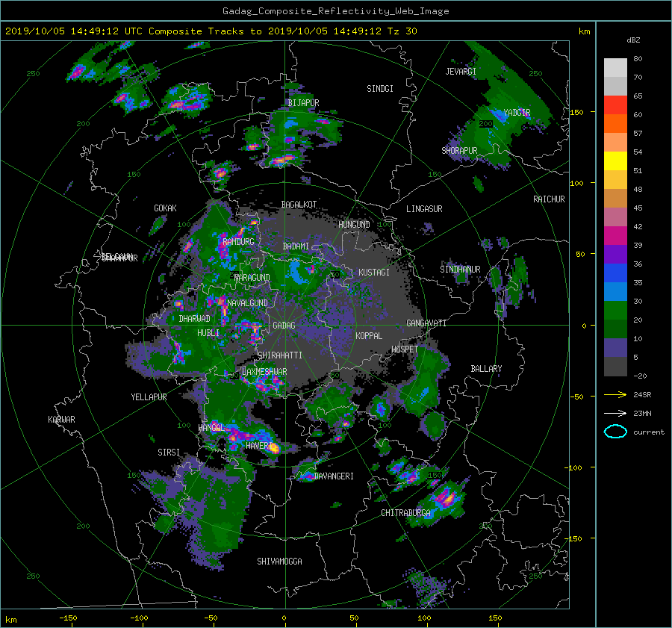Viewport: 672px width, 628px height.
Task: Click the BAGALKOT label
Action: click(299, 205)
